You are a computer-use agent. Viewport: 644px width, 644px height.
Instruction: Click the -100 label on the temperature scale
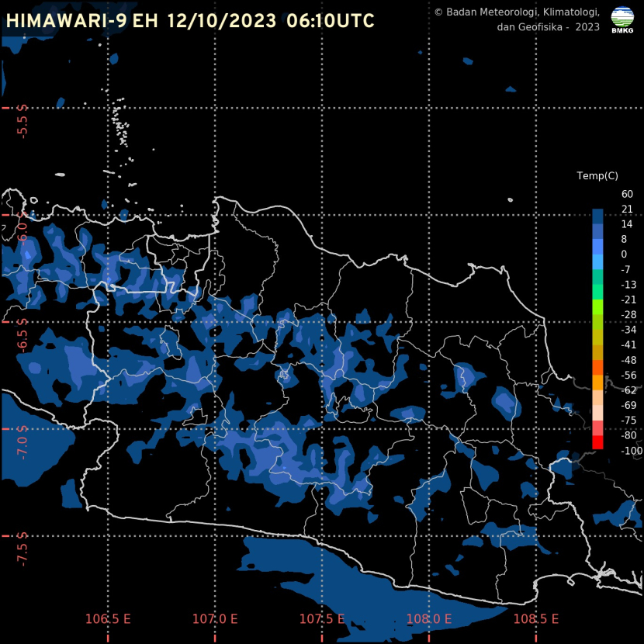click(632, 451)
